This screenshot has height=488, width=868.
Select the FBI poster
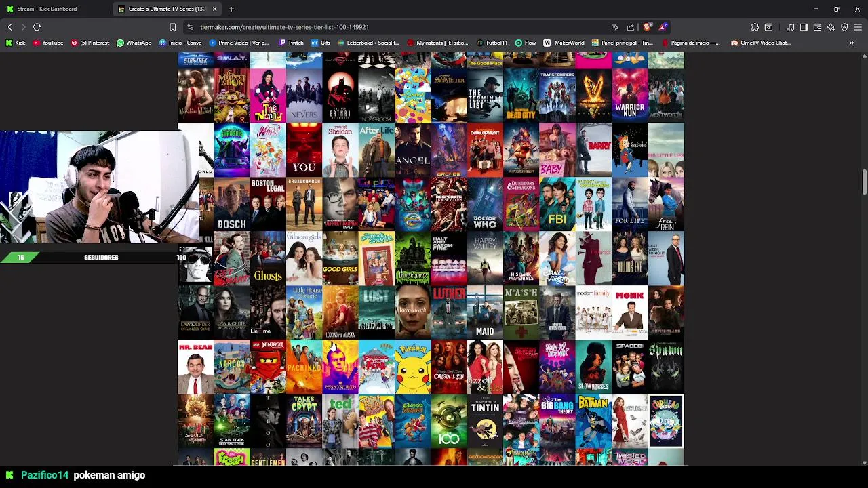(557, 204)
